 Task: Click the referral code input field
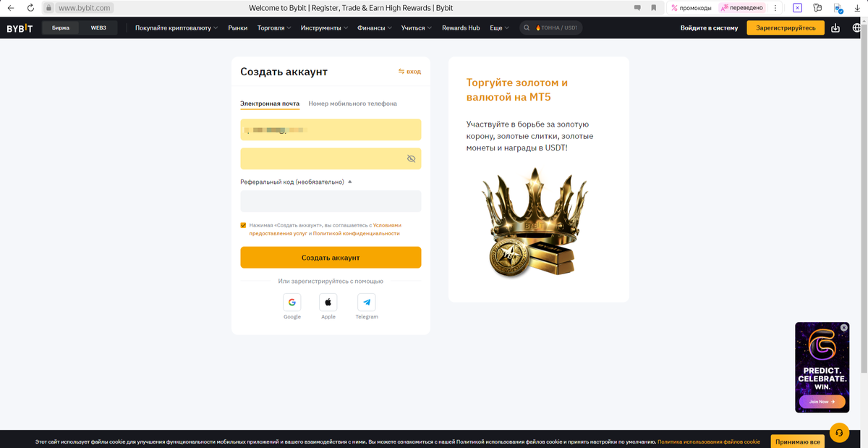pos(331,201)
